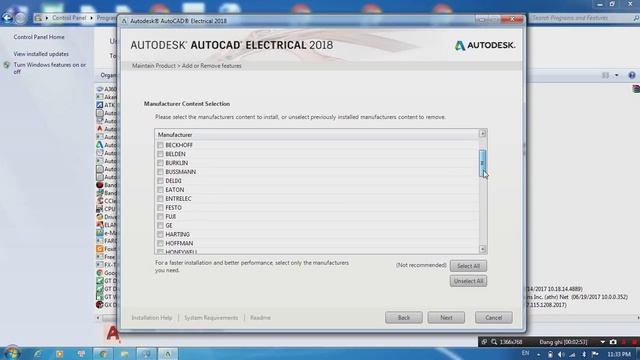Select the EATON checkbox
The height and width of the screenshot is (360, 640).
point(160,190)
